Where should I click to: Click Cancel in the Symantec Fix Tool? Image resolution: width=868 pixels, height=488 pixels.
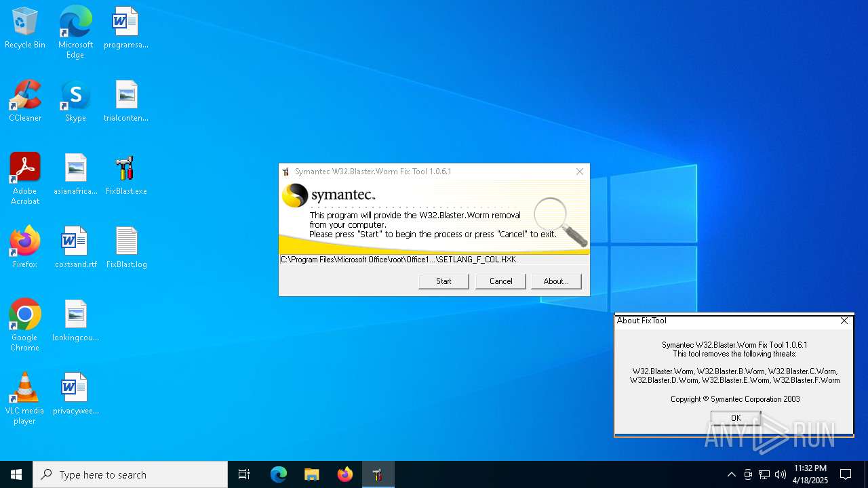pos(500,281)
